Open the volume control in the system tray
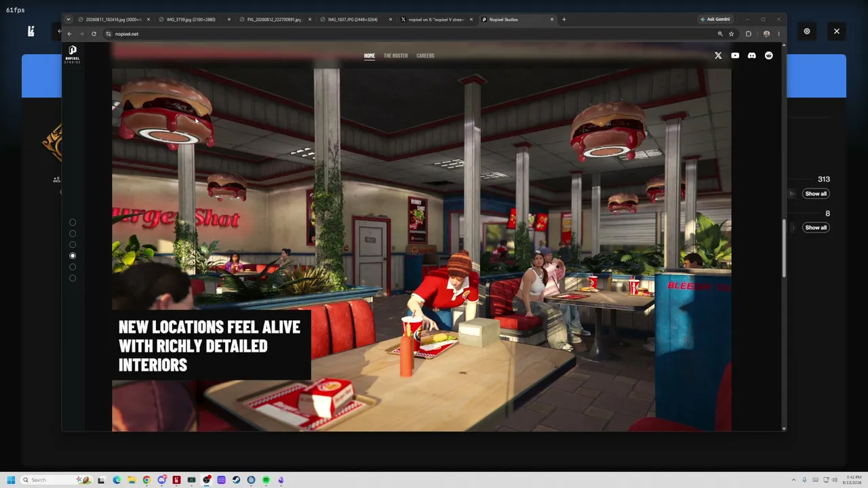Image resolution: width=868 pixels, height=488 pixels. pos(835,480)
